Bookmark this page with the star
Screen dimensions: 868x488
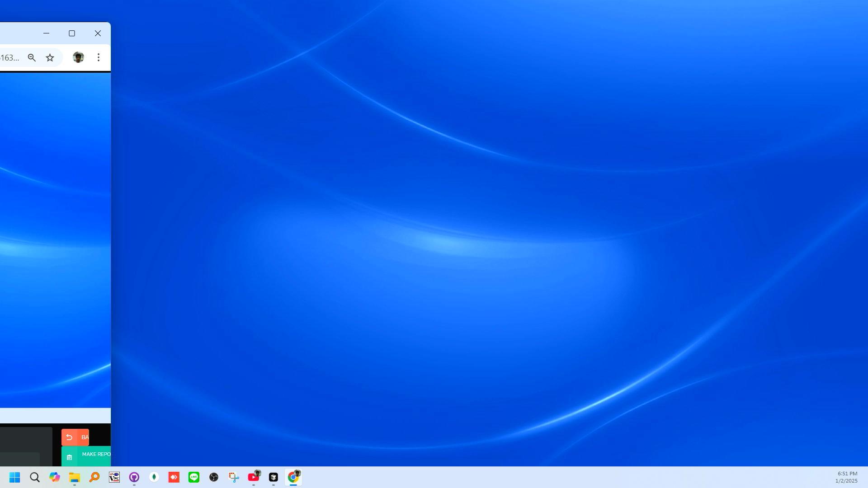(x=50, y=57)
